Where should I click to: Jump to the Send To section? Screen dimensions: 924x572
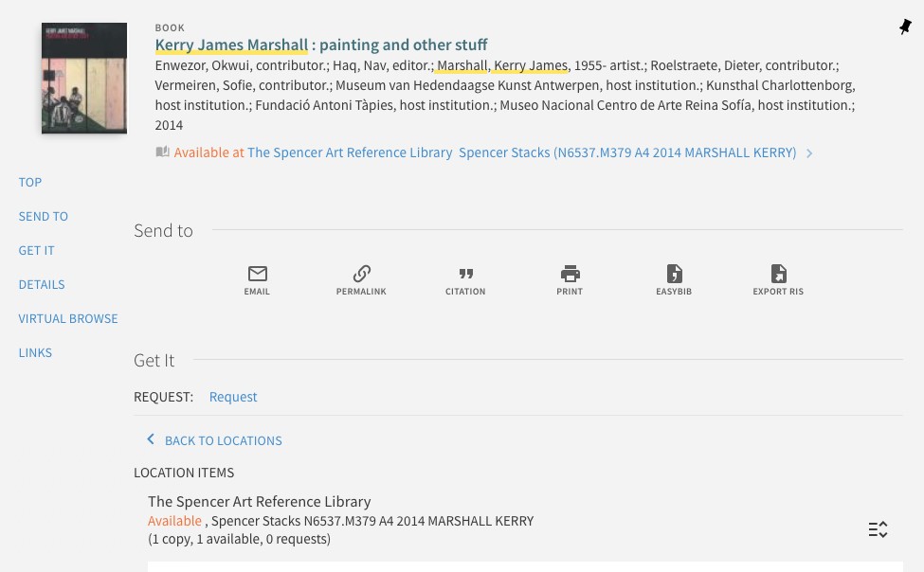click(44, 216)
